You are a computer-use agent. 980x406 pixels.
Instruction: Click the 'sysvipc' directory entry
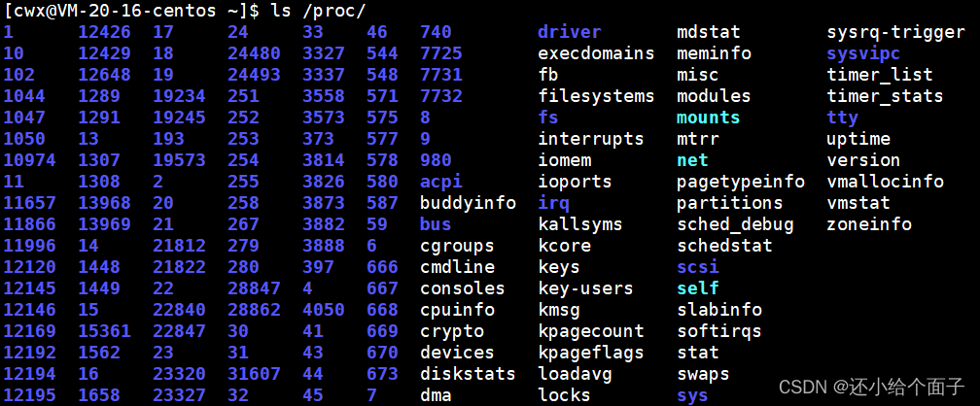(x=863, y=53)
